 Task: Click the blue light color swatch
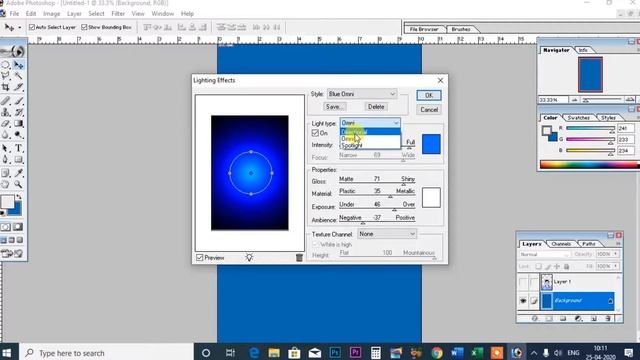pyautogui.click(x=431, y=144)
